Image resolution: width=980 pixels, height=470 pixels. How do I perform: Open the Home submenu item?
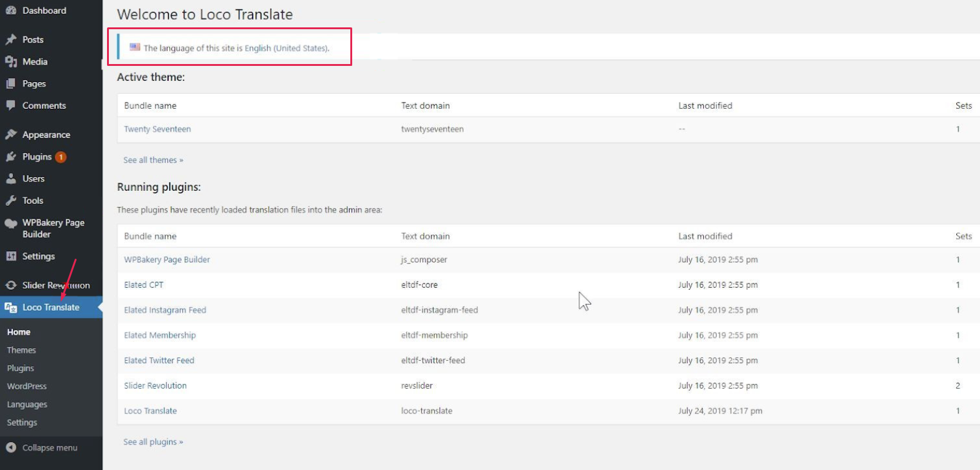[19, 332]
